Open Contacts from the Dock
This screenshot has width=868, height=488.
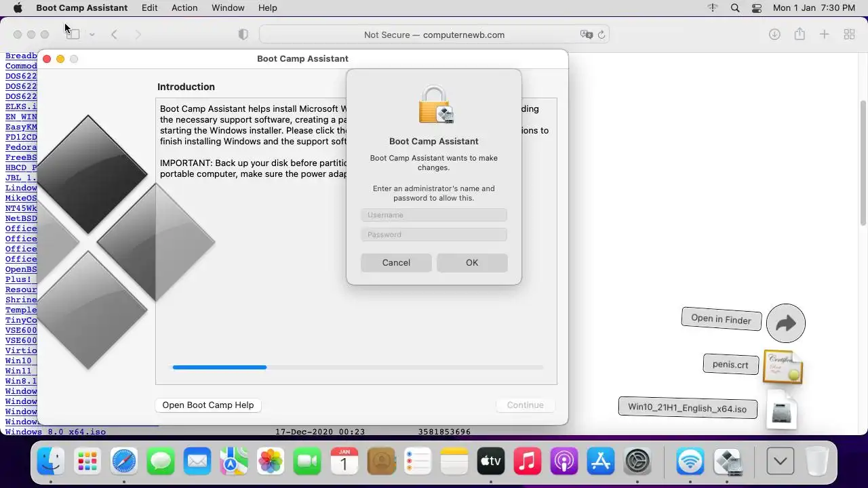(x=381, y=462)
